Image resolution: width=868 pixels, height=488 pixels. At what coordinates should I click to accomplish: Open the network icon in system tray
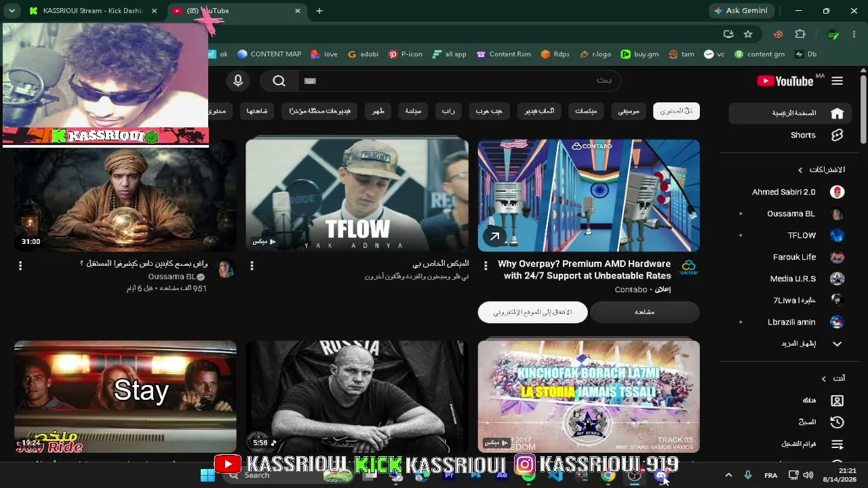[792, 475]
